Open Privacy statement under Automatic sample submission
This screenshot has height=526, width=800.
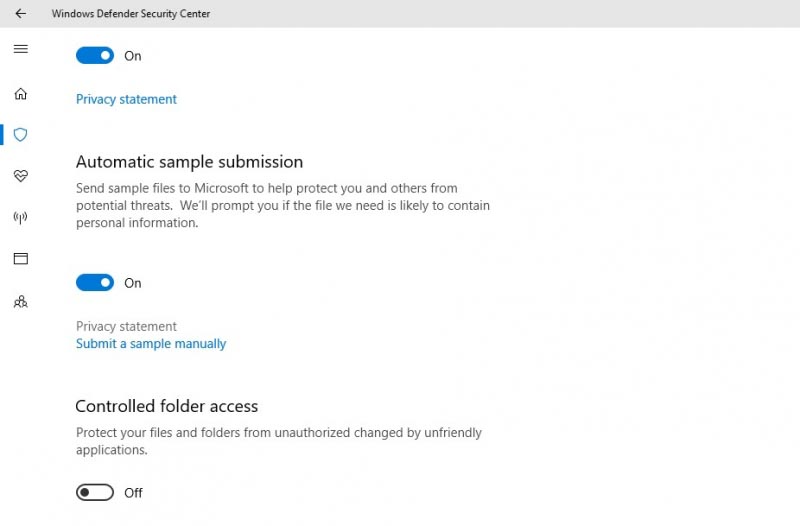126,326
